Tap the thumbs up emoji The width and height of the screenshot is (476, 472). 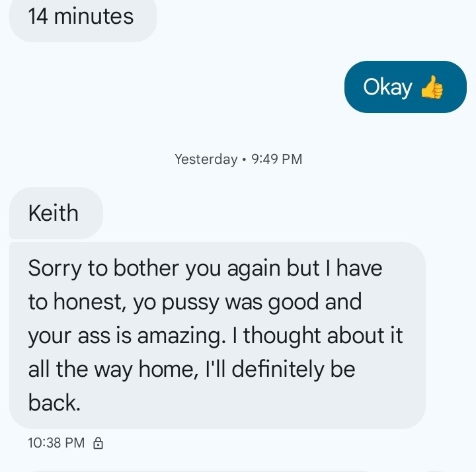pos(432,87)
